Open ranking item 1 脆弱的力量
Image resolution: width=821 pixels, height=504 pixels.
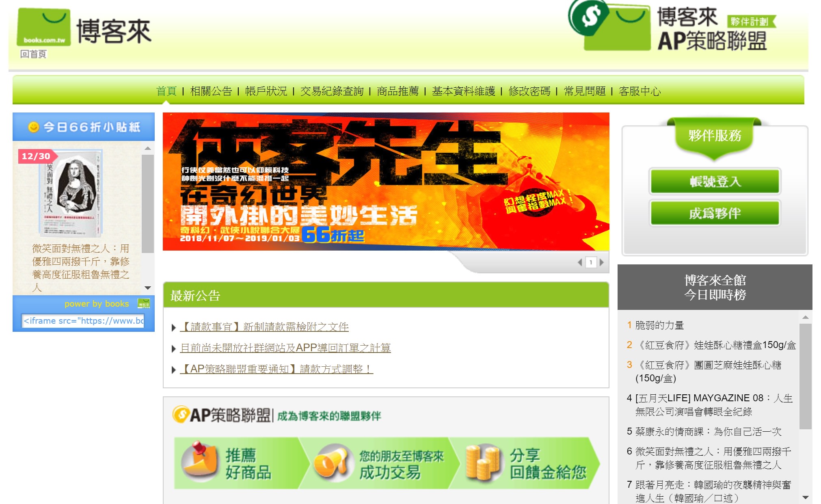point(660,325)
